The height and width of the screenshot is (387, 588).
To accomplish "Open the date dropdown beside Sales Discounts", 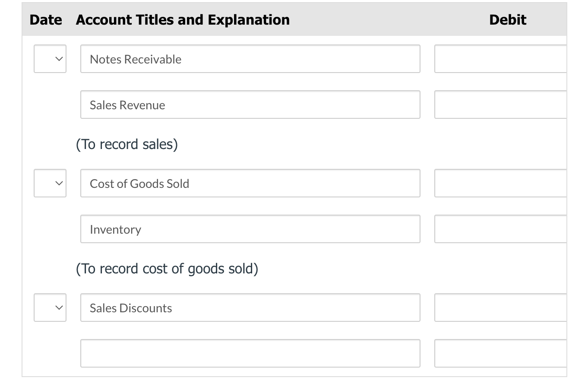I will (50, 308).
